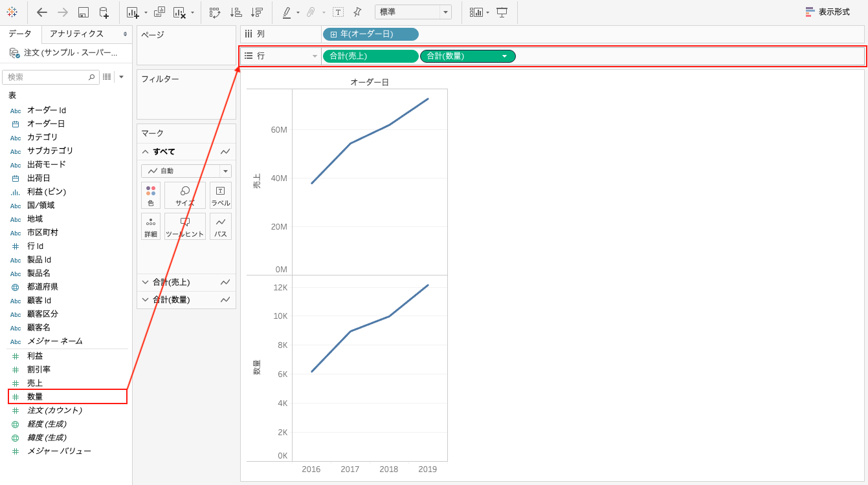Click the swap rows and columns icon

pyautogui.click(x=215, y=12)
